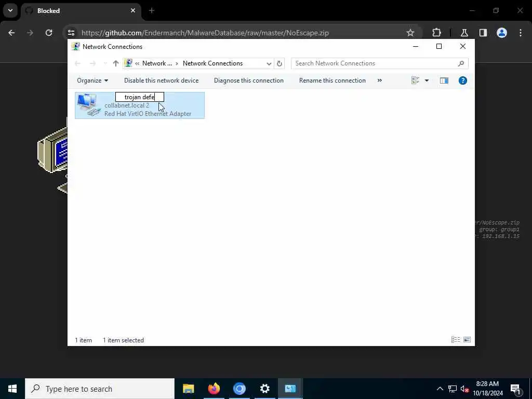The image size is (532, 399).
Task: Click the 'collabnet.local 2' text
Action: point(127,105)
